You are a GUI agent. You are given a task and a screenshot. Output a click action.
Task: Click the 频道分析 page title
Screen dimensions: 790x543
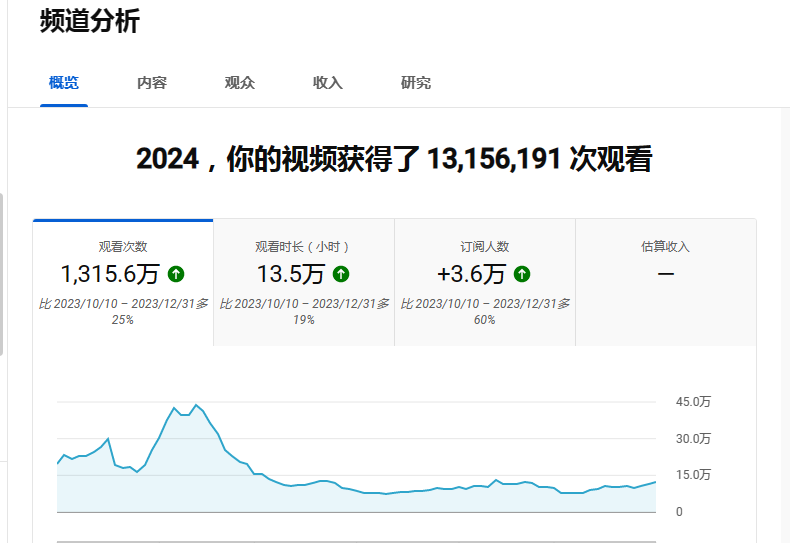[90, 21]
